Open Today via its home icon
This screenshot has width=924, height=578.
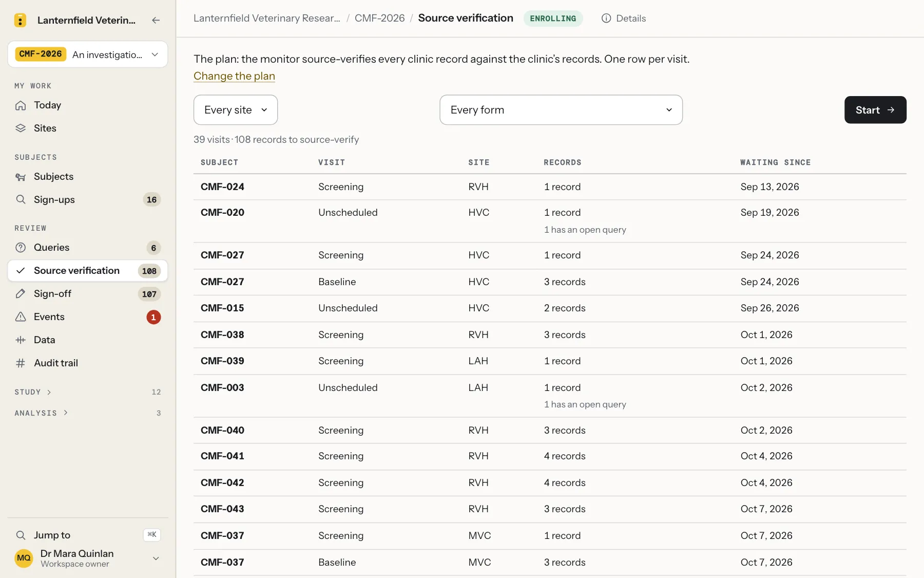21,105
